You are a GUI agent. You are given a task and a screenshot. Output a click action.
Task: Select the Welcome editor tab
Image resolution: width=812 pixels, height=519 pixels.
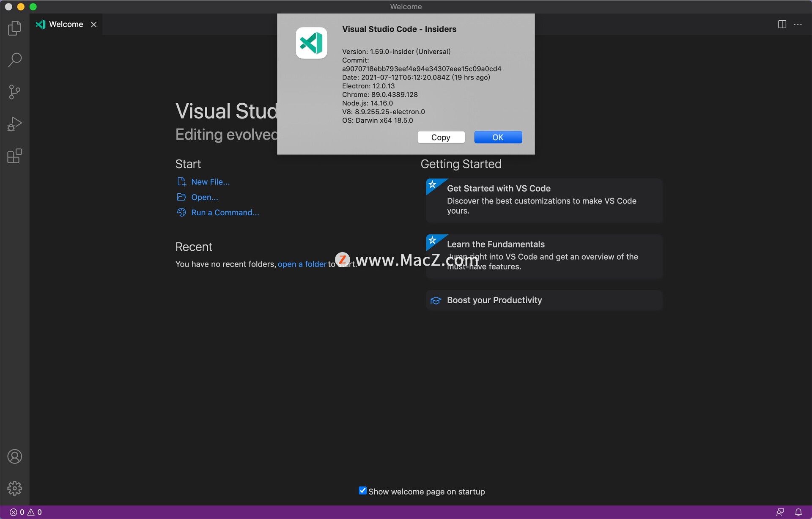coord(66,25)
